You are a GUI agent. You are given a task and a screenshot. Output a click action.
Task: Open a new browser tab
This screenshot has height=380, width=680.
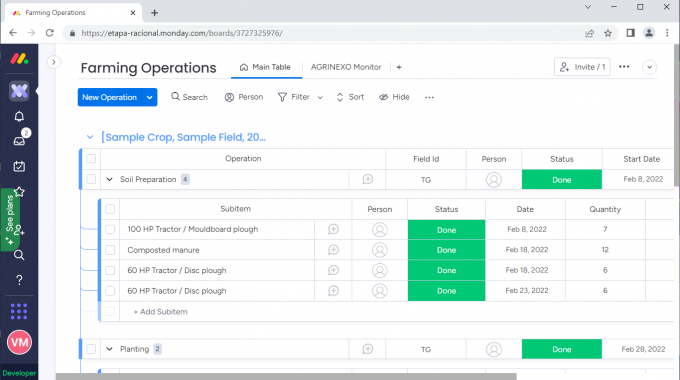[x=154, y=13]
